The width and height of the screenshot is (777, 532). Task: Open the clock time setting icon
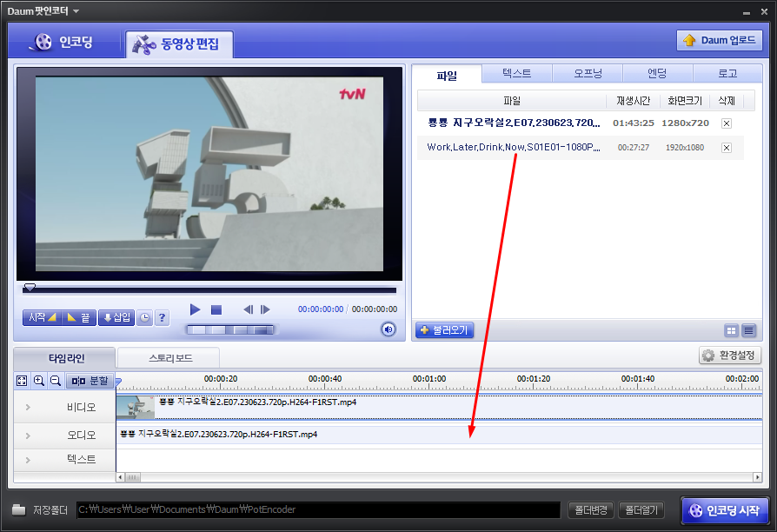click(144, 318)
